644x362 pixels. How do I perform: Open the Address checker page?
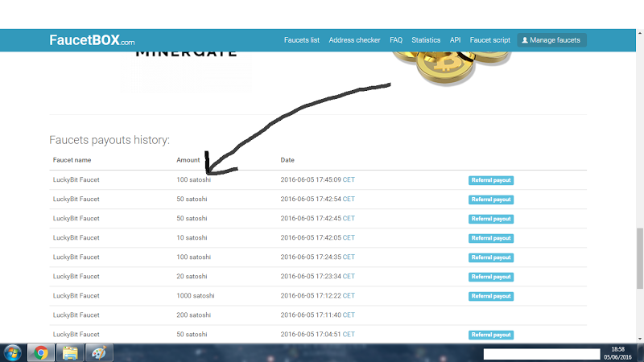(x=354, y=40)
